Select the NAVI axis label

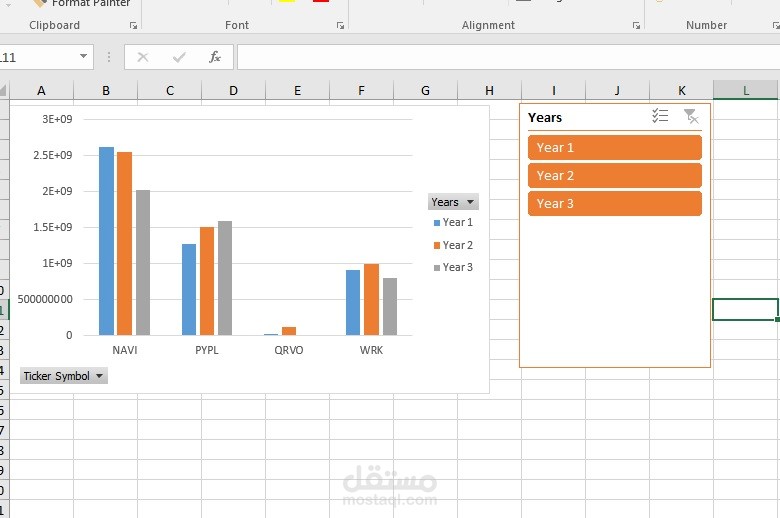(124, 350)
